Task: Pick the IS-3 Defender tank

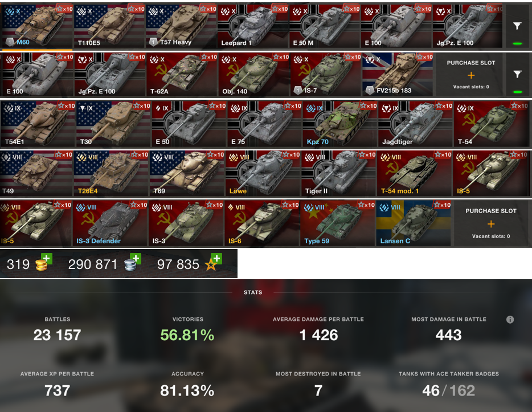Action: click(x=110, y=223)
